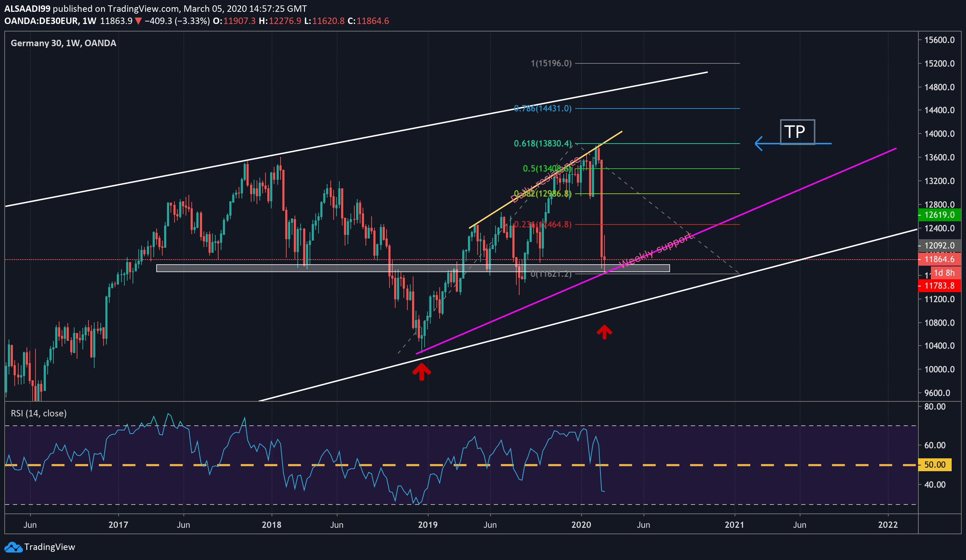This screenshot has height=560, width=966.
Task: Click the 2022 label on time axis
Action: (888, 525)
